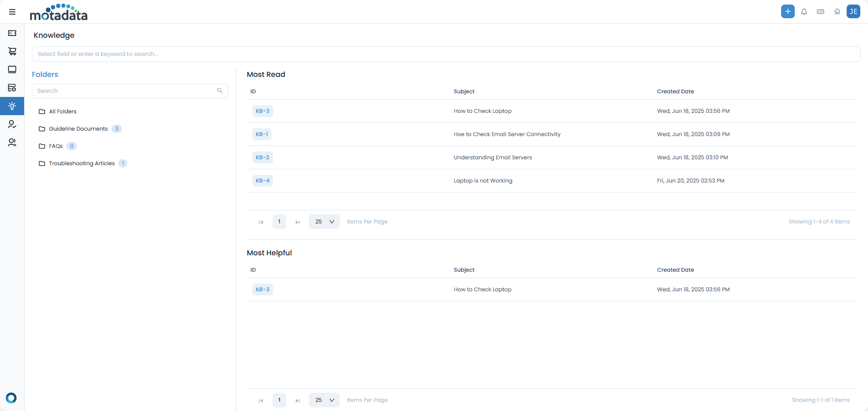
Task: Select the Knowledge lightbulb icon
Action: 12,106
